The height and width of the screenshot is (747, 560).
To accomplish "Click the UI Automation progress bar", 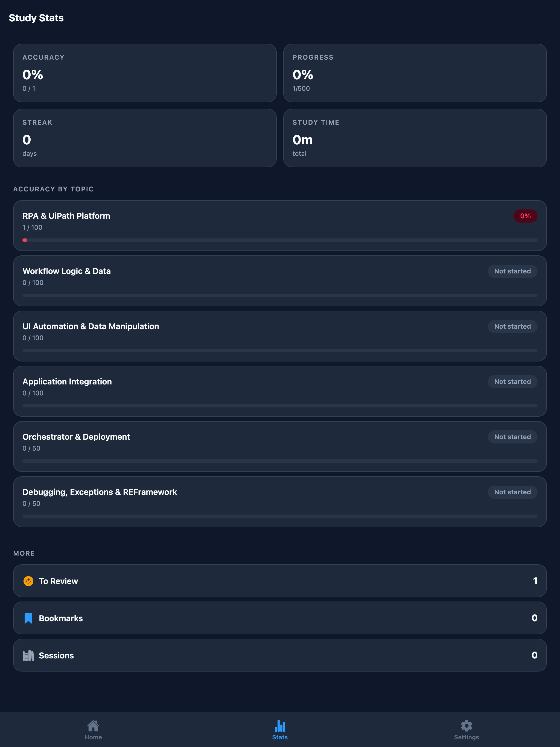I will click(x=280, y=351).
